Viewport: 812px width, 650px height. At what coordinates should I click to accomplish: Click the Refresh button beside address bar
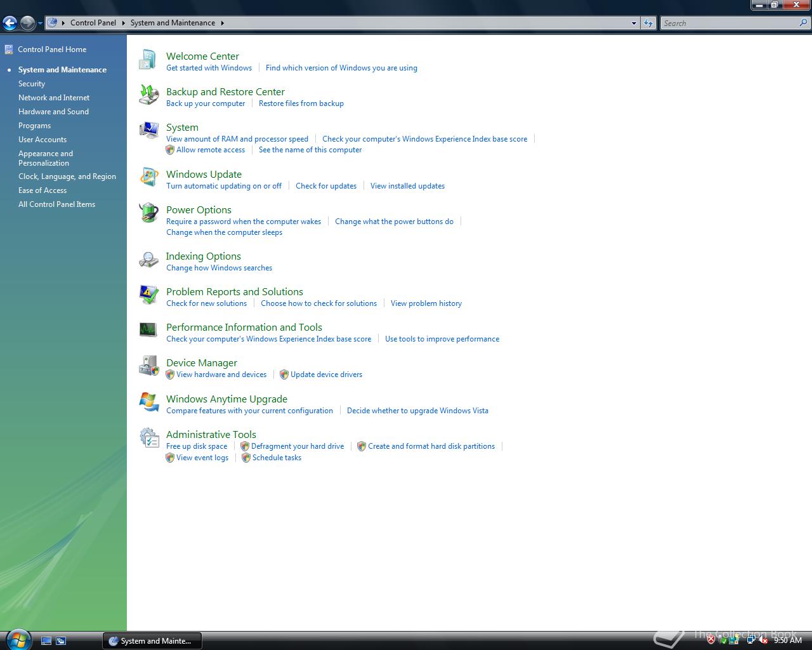[648, 23]
